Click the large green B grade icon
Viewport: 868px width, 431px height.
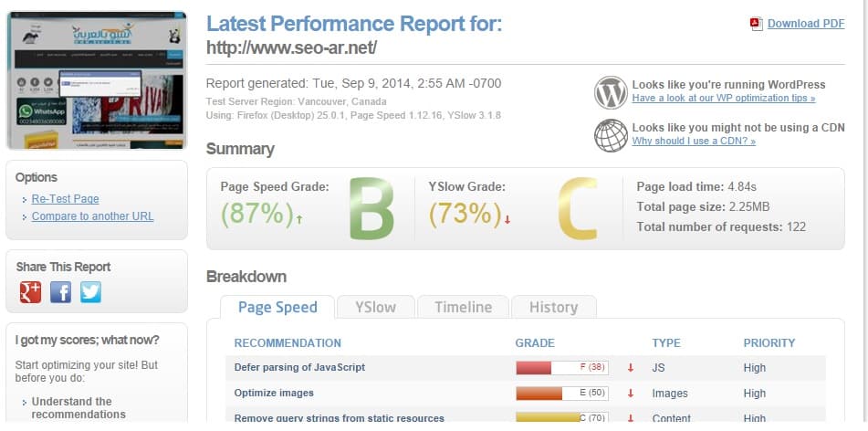tap(371, 209)
